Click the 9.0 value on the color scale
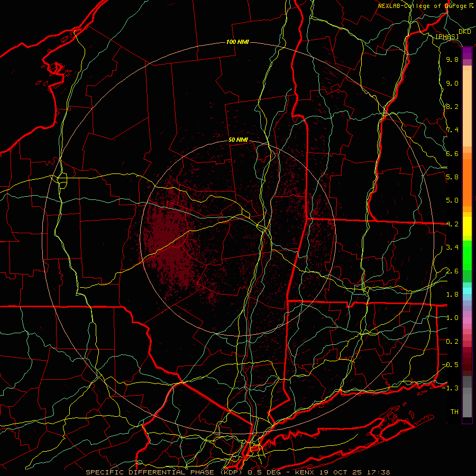 click(452, 83)
